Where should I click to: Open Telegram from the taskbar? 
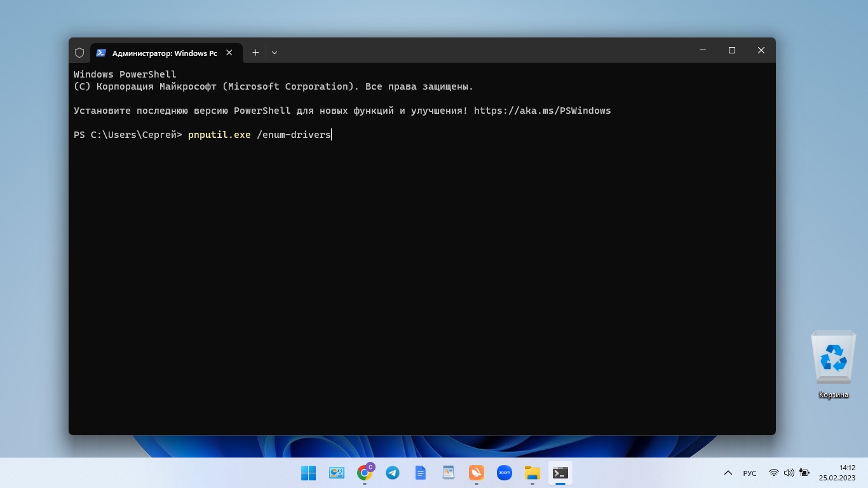click(393, 473)
